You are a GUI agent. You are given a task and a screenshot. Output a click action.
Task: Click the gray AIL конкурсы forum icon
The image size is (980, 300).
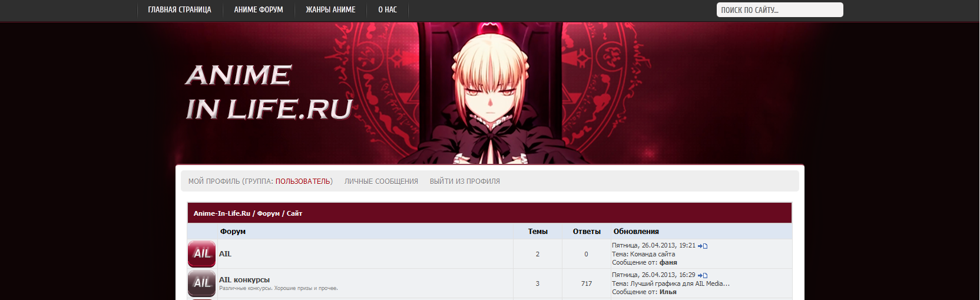click(x=202, y=283)
